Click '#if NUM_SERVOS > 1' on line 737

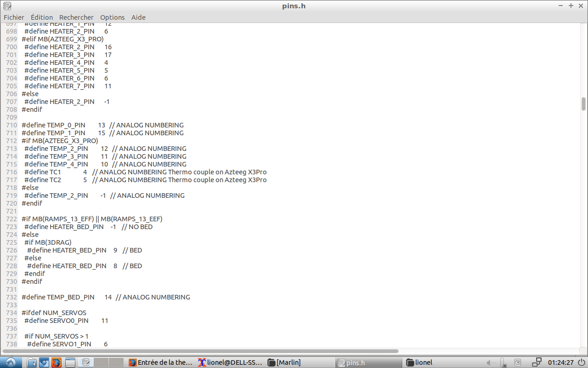[57, 336]
